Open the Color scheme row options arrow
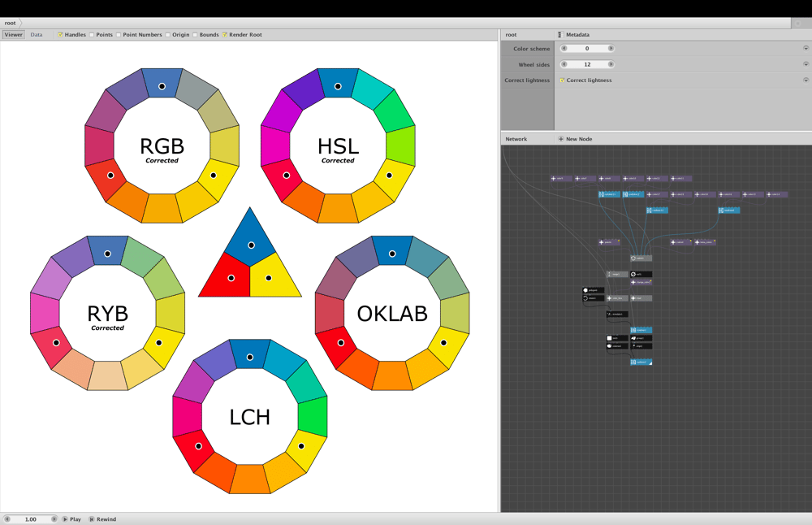Screen dimensions: 812x525 806,48
